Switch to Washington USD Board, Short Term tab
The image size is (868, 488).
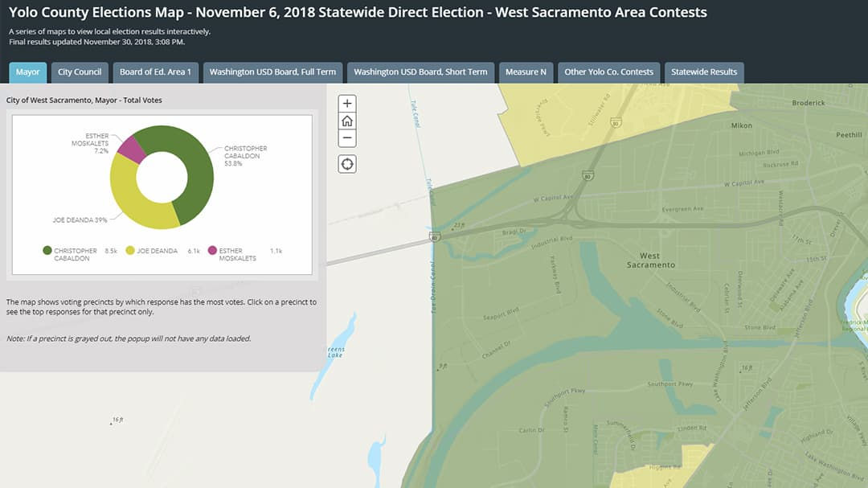[x=420, y=72]
